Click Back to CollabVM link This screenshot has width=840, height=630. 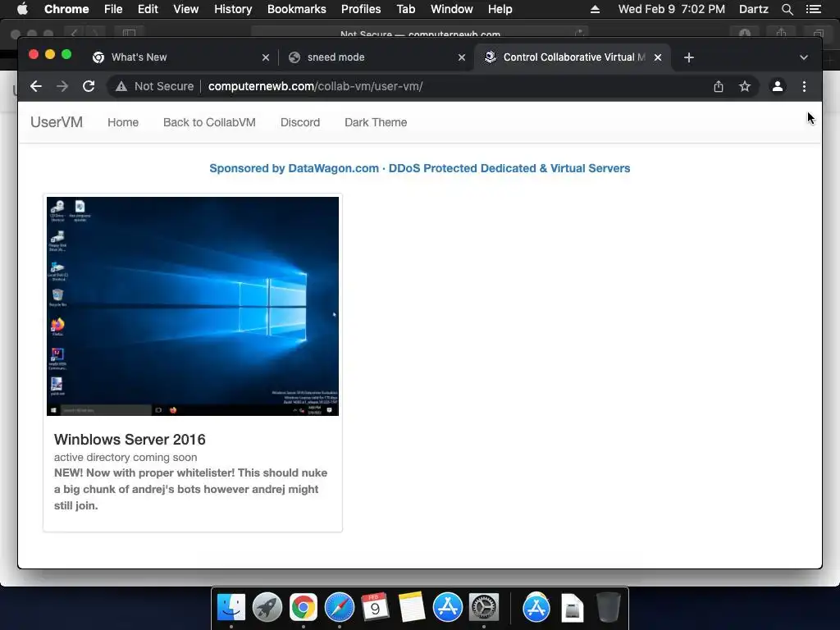[x=209, y=122]
